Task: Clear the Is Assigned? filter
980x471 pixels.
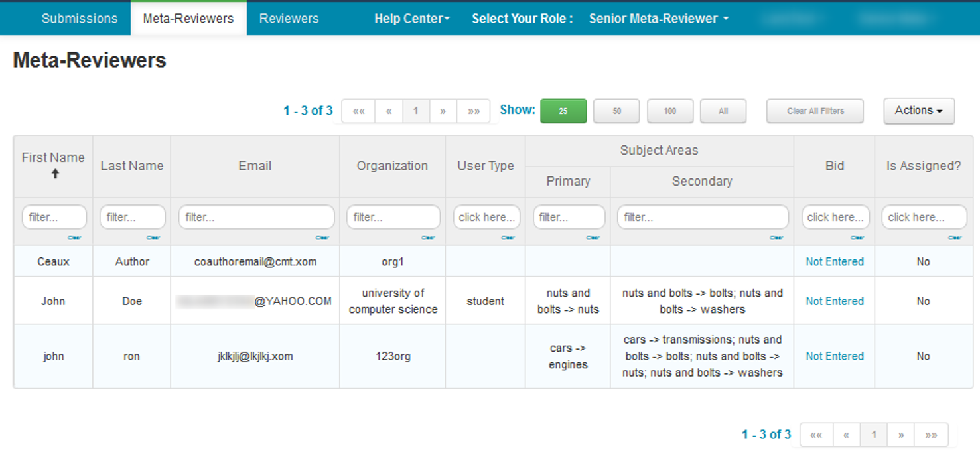Action: [955, 237]
